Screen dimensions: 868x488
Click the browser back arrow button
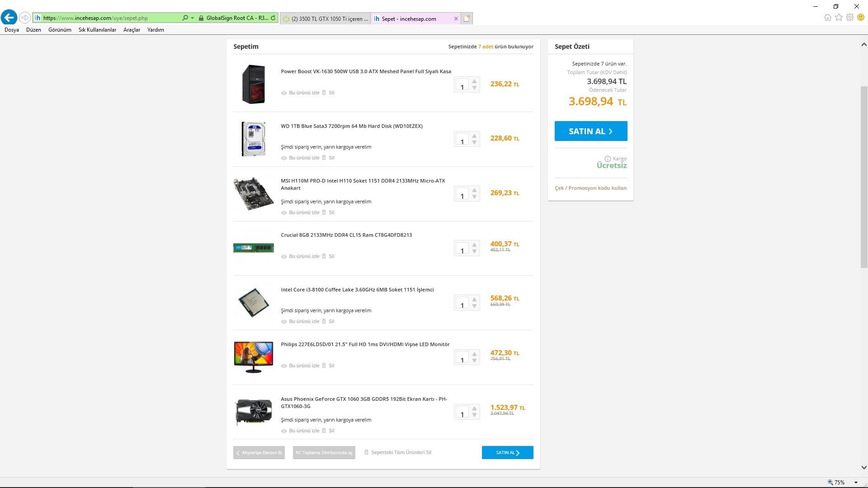coord(9,18)
